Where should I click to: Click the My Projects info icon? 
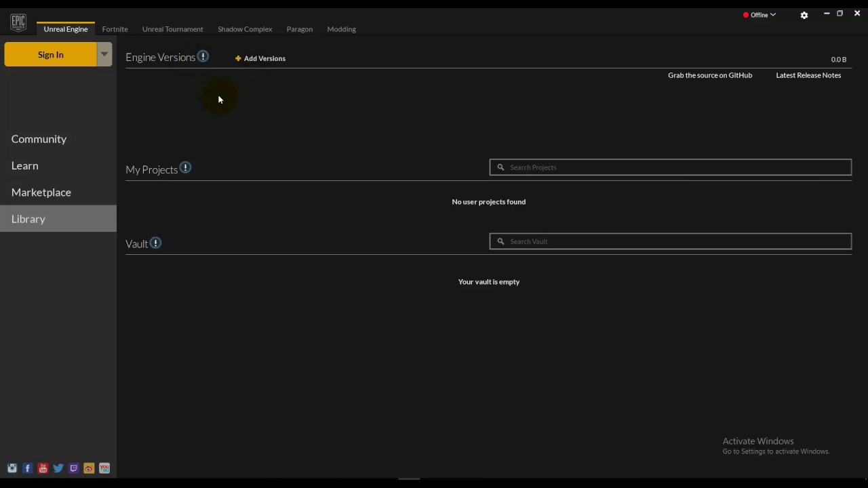tap(185, 167)
